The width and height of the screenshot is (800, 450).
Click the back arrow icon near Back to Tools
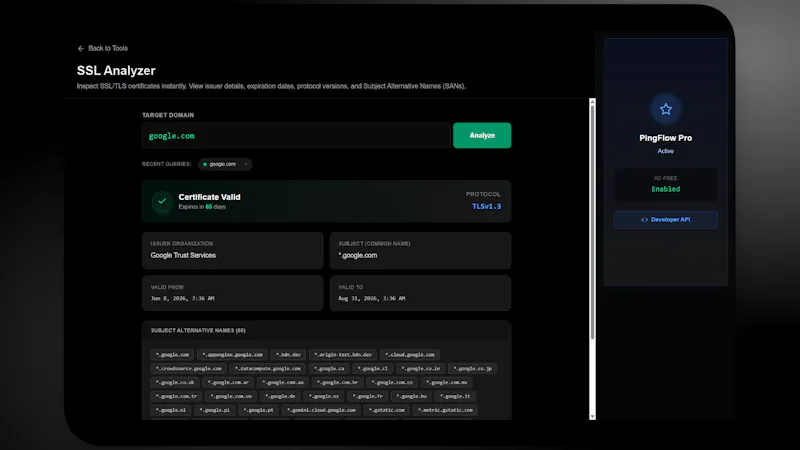pyautogui.click(x=81, y=48)
